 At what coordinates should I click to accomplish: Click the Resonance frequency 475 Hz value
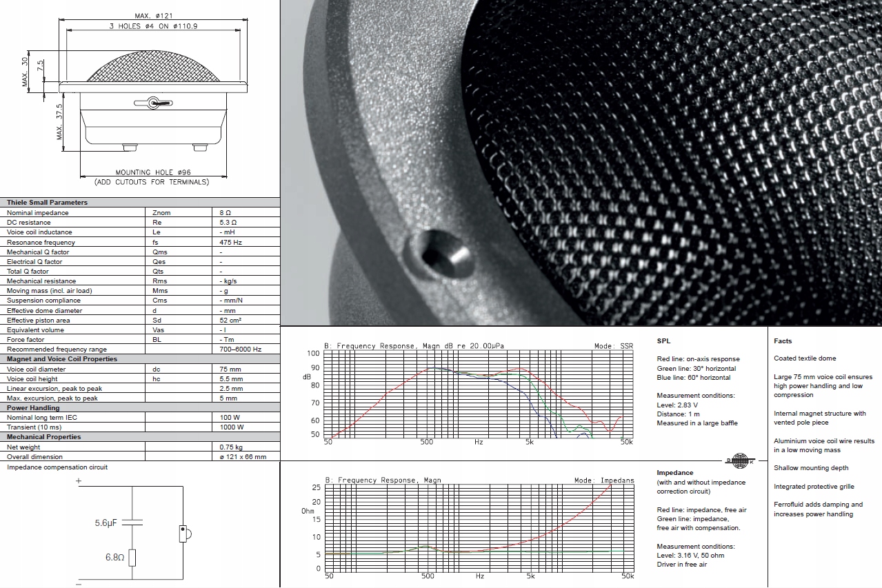pos(231,243)
